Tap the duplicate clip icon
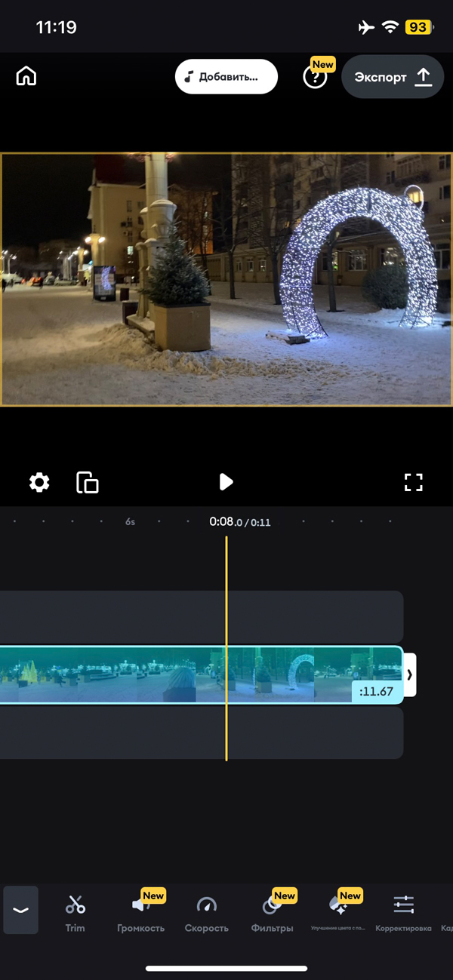Screen dimensions: 453x980 [88, 482]
